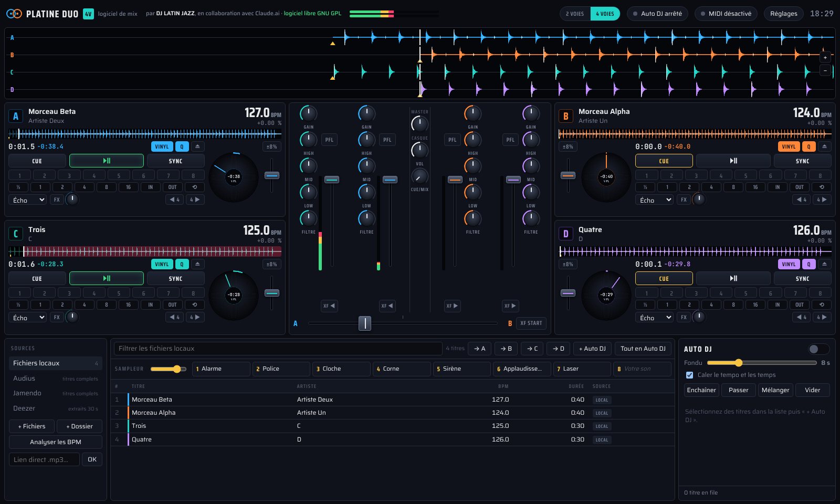Eject the track from deck A

197,146
